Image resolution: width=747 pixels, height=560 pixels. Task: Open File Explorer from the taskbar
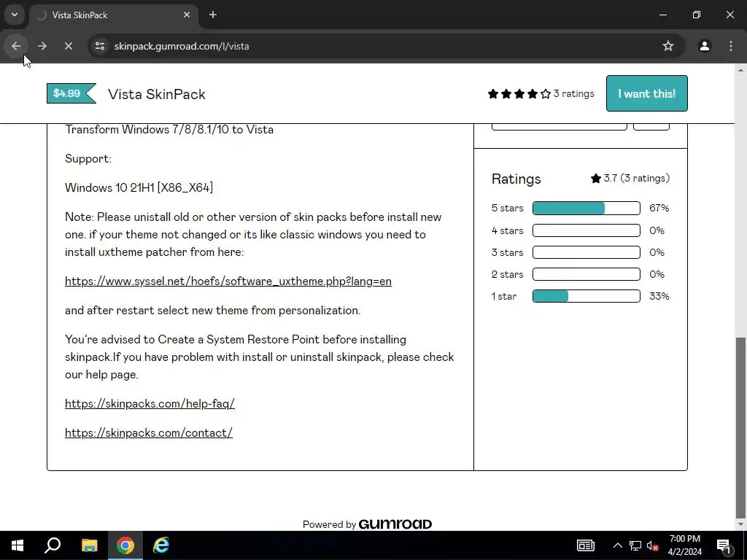pos(89,545)
